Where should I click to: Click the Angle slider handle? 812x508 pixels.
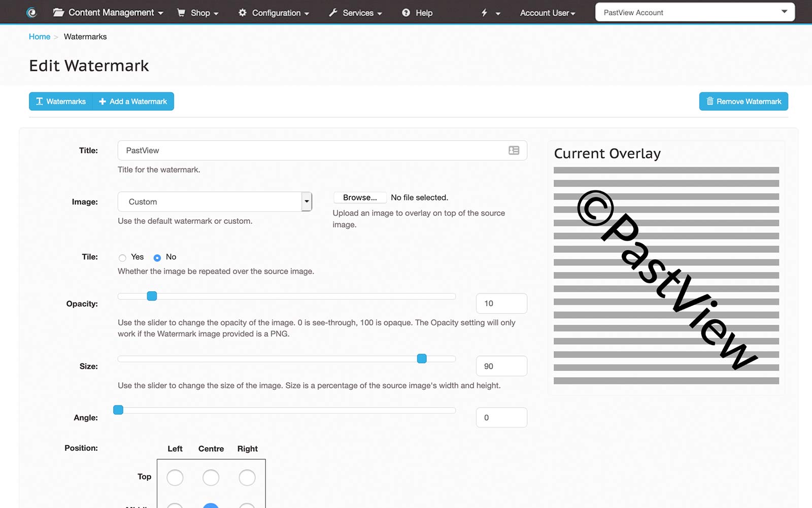point(118,410)
